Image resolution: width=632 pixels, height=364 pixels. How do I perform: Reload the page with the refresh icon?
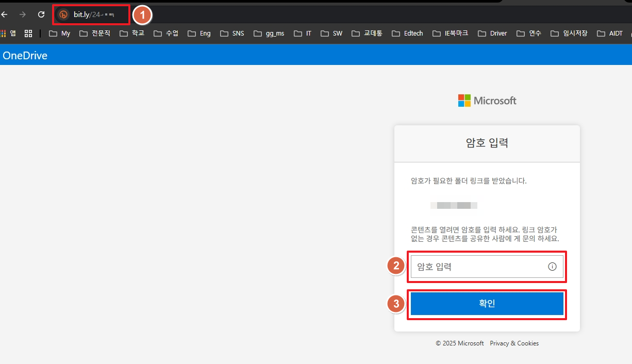pos(41,14)
